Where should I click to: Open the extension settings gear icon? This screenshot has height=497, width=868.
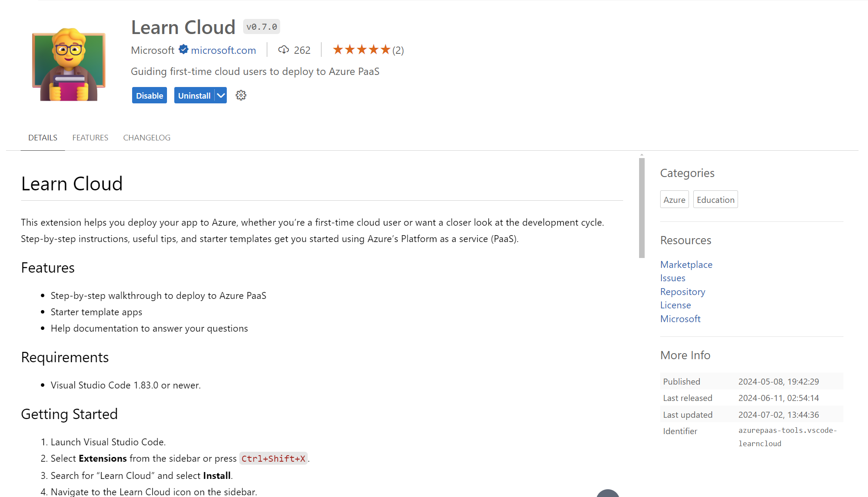(x=241, y=95)
